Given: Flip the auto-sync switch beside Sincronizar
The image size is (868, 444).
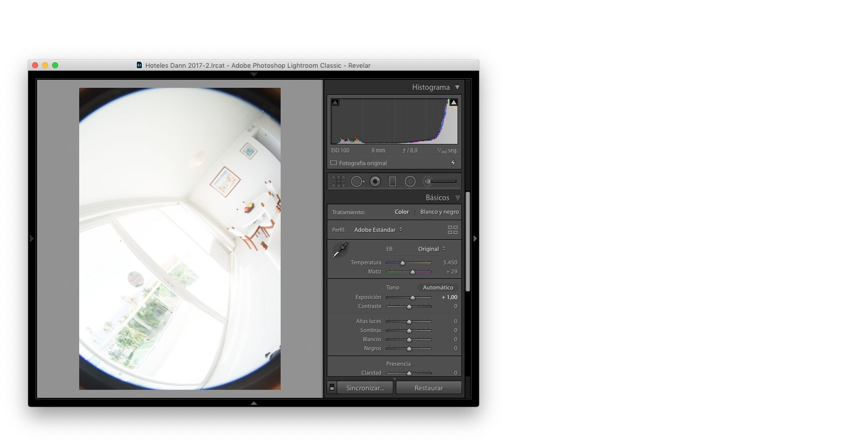Looking at the screenshot, I should (332, 388).
